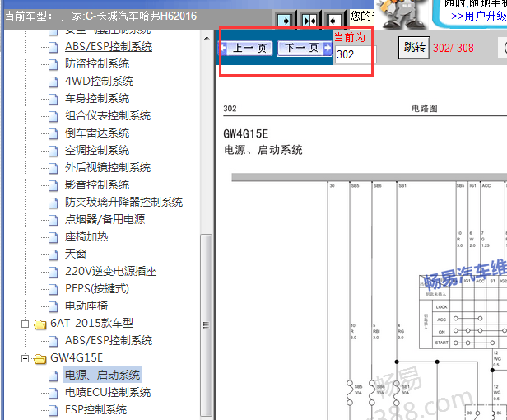Open 电动座椅 item
507x420 pixels.
click(x=86, y=306)
